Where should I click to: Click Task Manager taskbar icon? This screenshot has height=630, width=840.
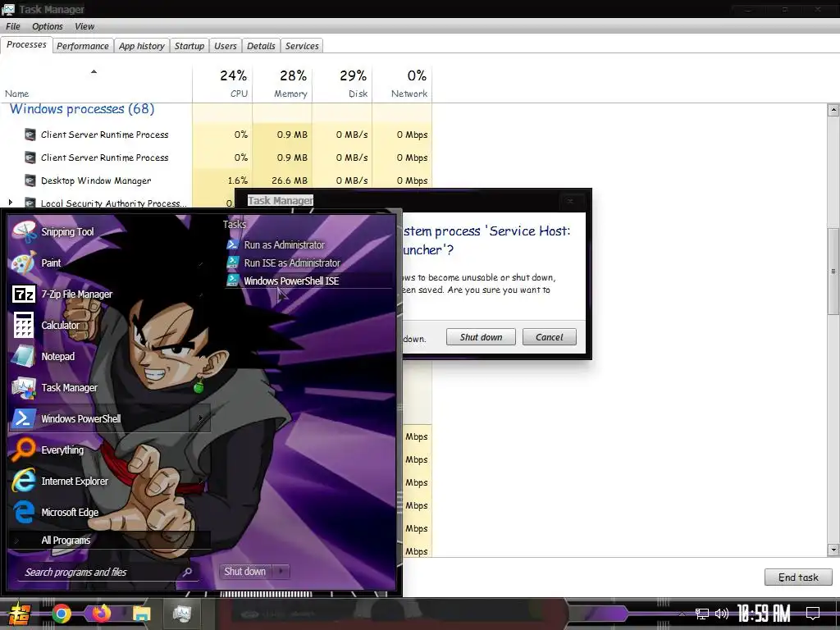(x=182, y=614)
